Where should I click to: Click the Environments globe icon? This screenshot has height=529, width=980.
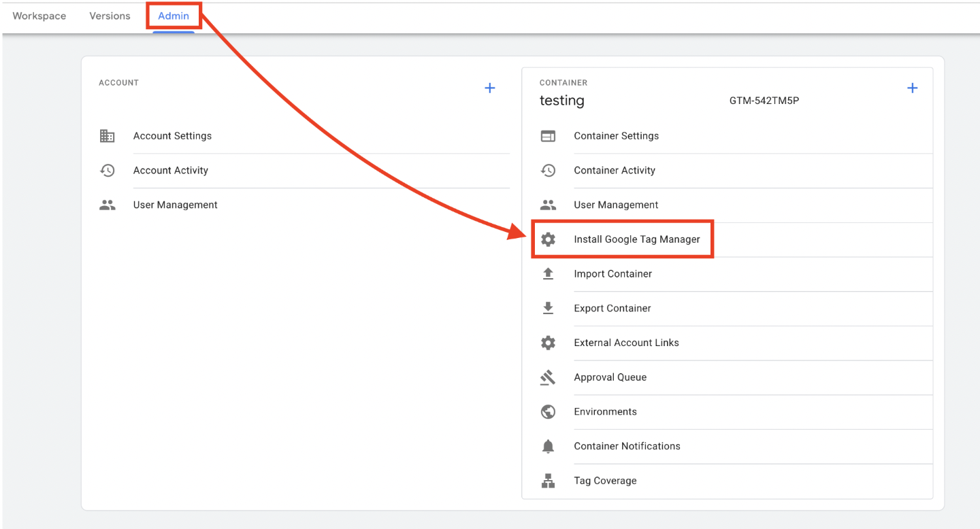[548, 411]
